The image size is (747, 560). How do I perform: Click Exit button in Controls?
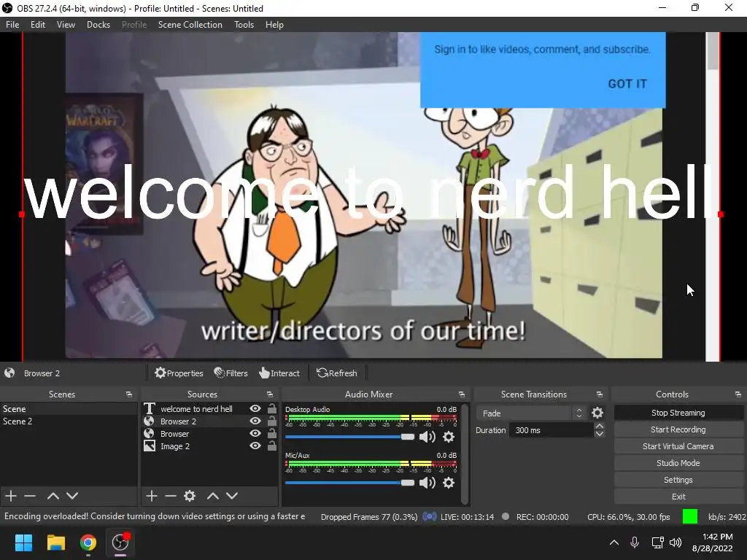[x=678, y=497]
